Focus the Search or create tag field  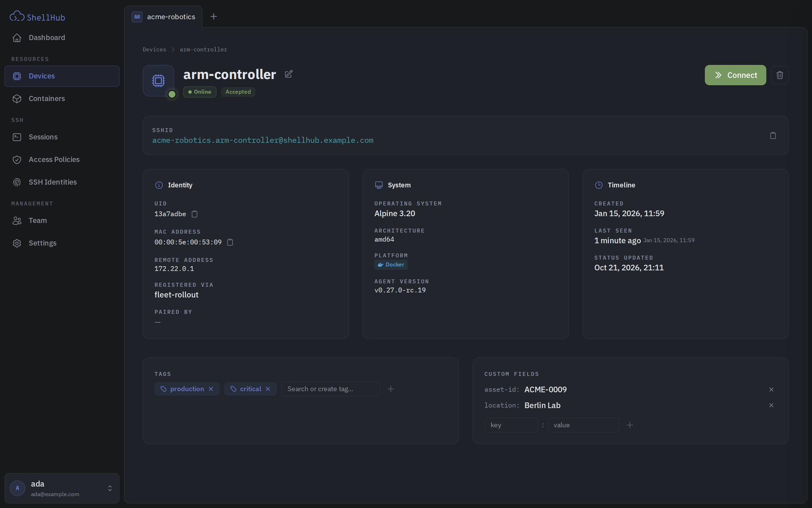point(331,389)
